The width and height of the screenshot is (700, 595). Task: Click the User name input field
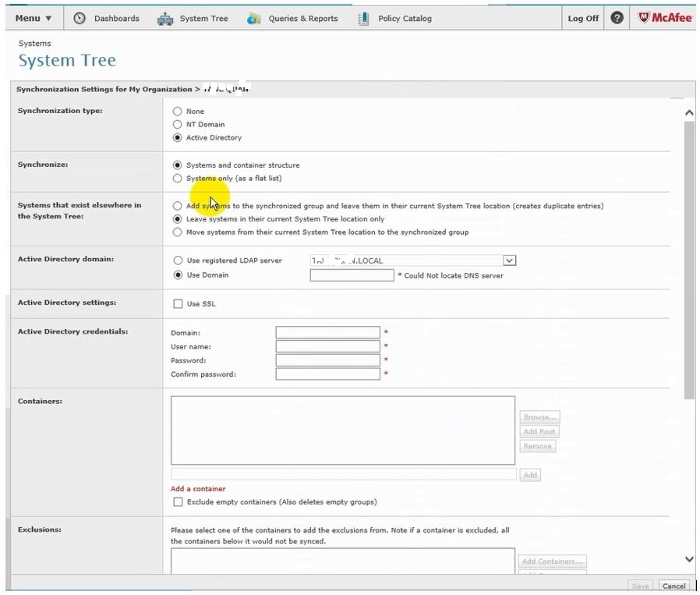point(327,346)
